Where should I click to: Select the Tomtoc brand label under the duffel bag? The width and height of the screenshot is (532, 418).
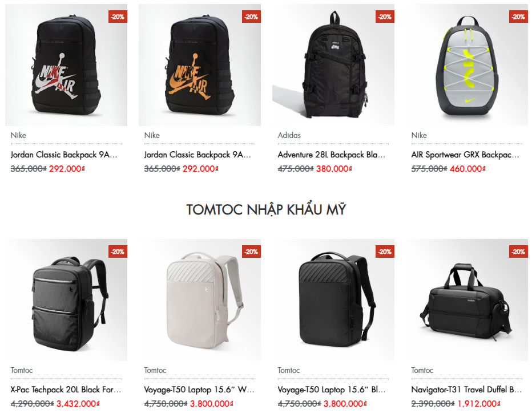click(422, 370)
